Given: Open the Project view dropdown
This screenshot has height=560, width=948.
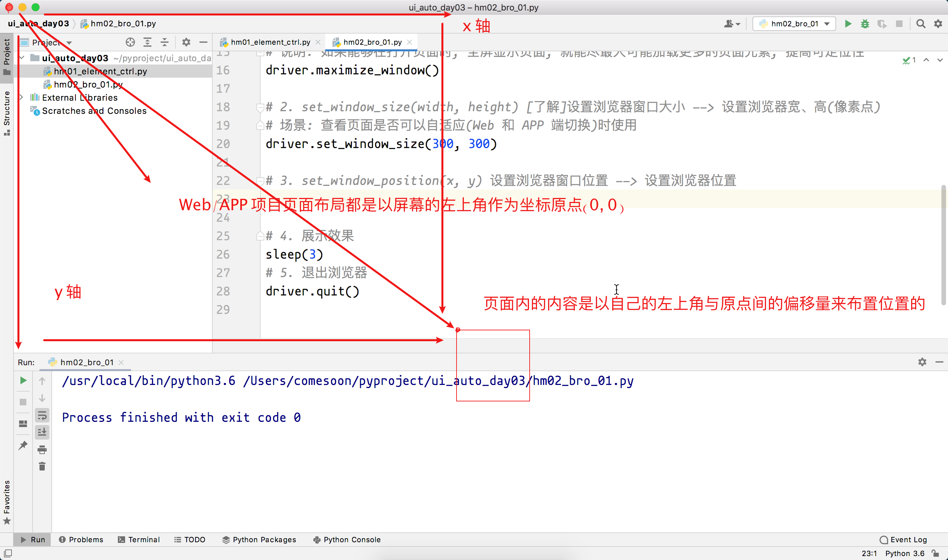Looking at the screenshot, I should point(69,43).
